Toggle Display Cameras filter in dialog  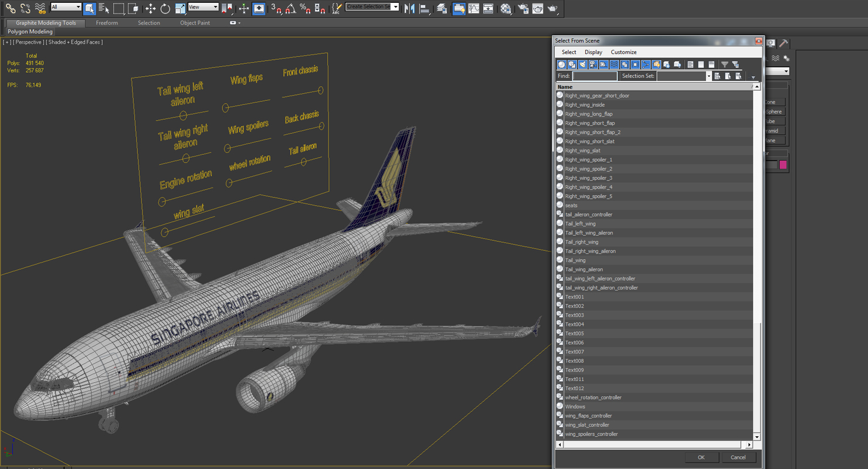pyautogui.click(x=594, y=64)
